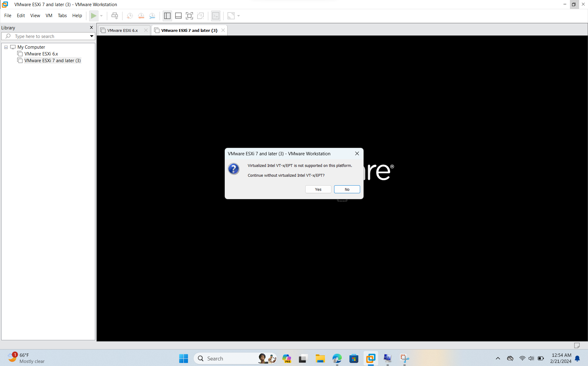Close the VMware ESXi 6.x tab
The image size is (588, 366).
click(x=146, y=30)
